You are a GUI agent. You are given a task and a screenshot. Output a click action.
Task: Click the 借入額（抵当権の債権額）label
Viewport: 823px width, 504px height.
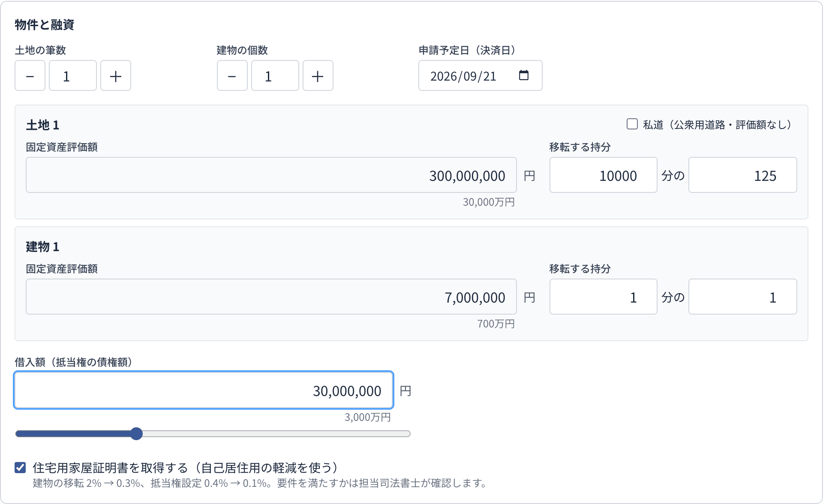(73, 362)
